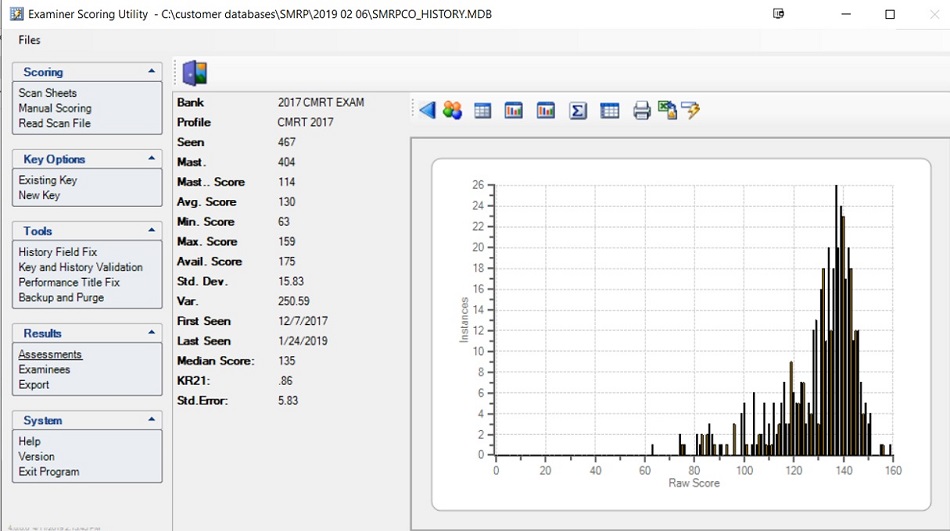The image size is (950, 531).
Task: Select profile value 'CMRT 2017'
Action: (x=305, y=122)
